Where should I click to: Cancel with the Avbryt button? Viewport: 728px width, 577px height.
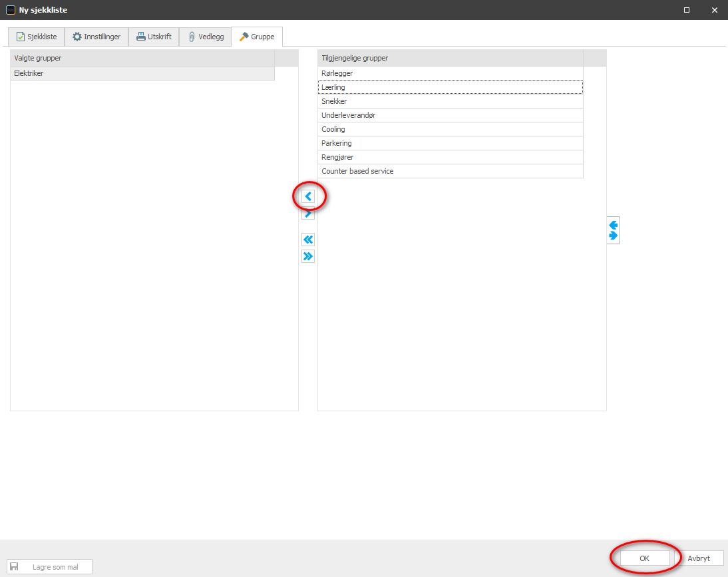[699, 558]
